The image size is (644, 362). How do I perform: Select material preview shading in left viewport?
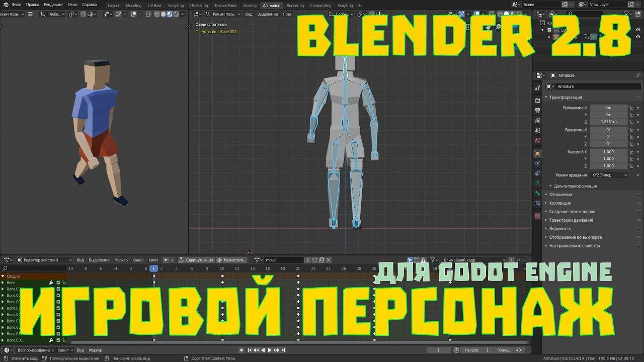(170, 14)
